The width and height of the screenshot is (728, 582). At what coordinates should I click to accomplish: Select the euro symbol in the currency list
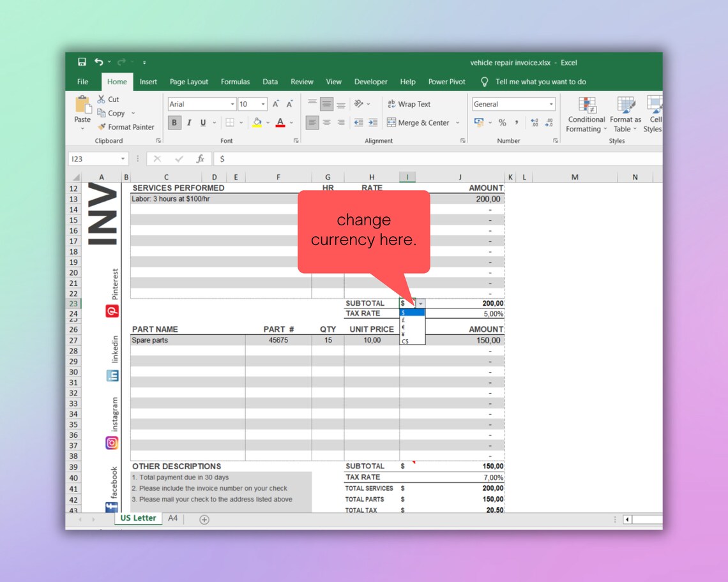click(x=404, y=327)
